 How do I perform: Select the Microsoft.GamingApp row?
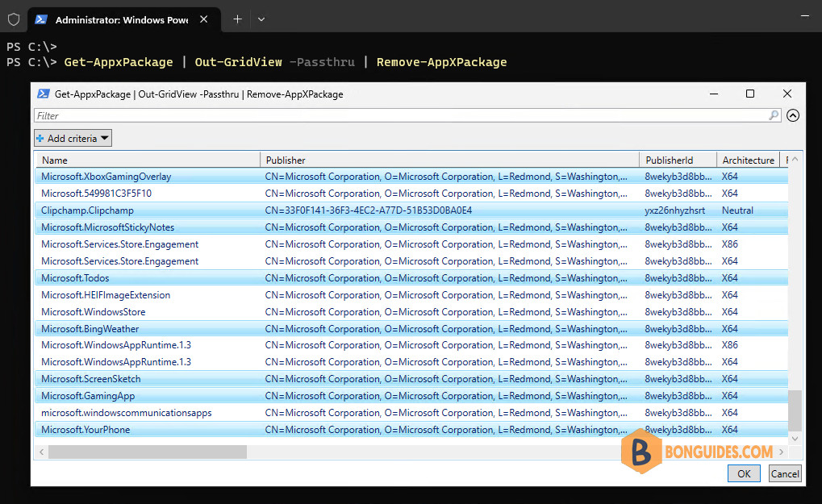tap(411, 396)
